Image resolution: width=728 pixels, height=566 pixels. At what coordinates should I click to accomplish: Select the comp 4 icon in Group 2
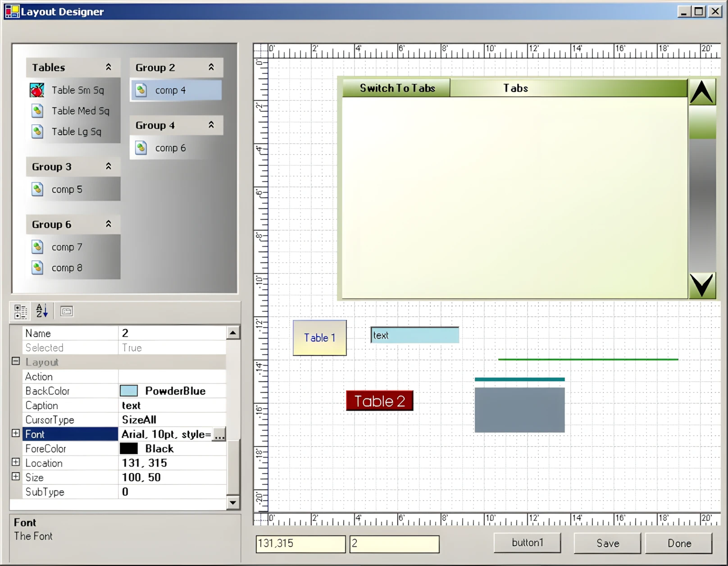coord(141,90)
